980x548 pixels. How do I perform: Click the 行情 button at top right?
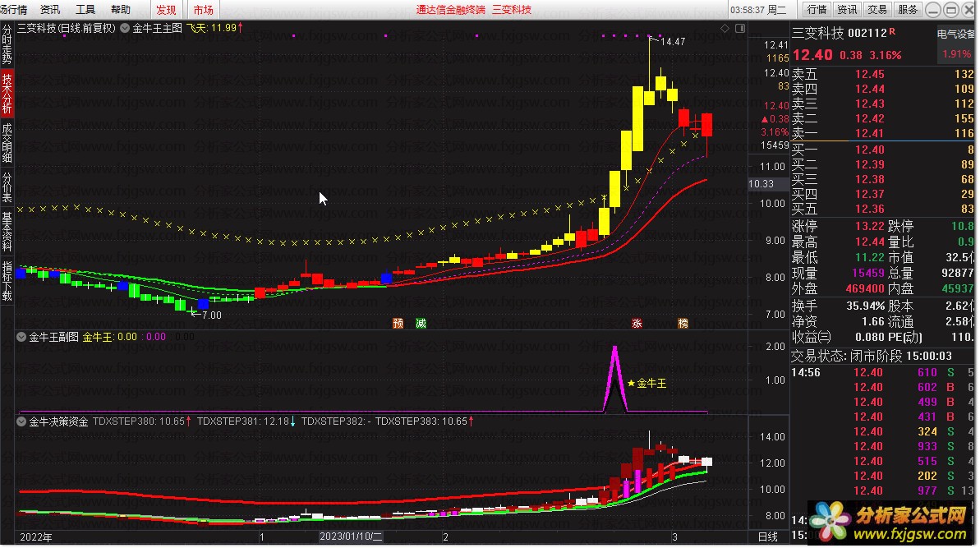coord(817,9)
